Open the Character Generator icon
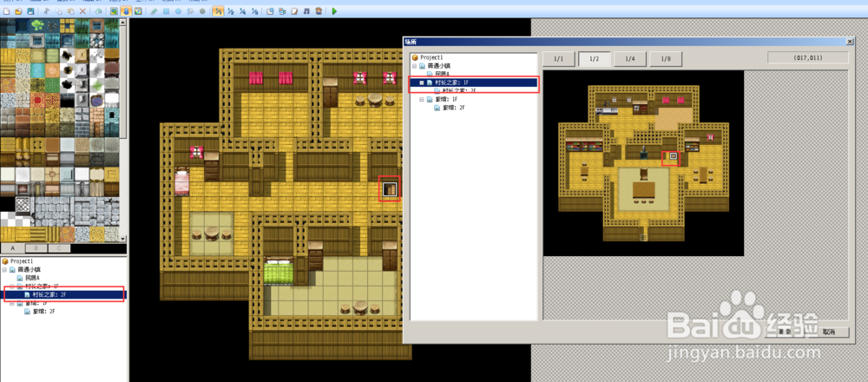Screen dimensions: 868x382 pyautogui.click(x=319, y=11)
